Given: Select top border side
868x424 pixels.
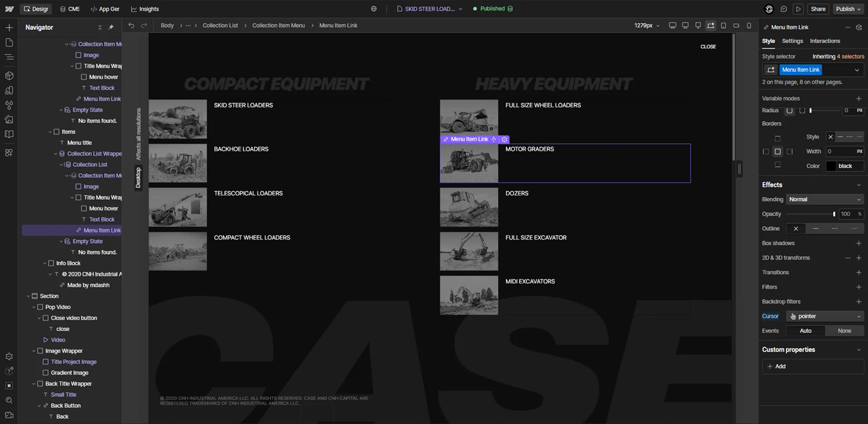Looking at the screenshot, I should [x=778, y=138].
